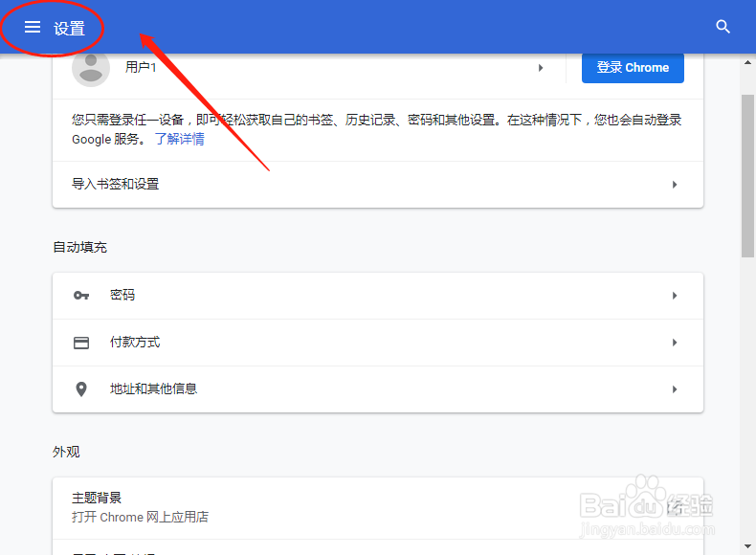
Task: Open the hamburger main menu
Action: click(x=33, y=27)
